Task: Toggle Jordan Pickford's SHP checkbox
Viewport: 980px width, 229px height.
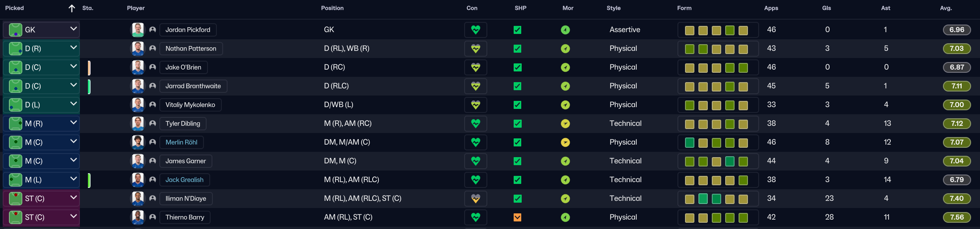Action: click(518, 30)
